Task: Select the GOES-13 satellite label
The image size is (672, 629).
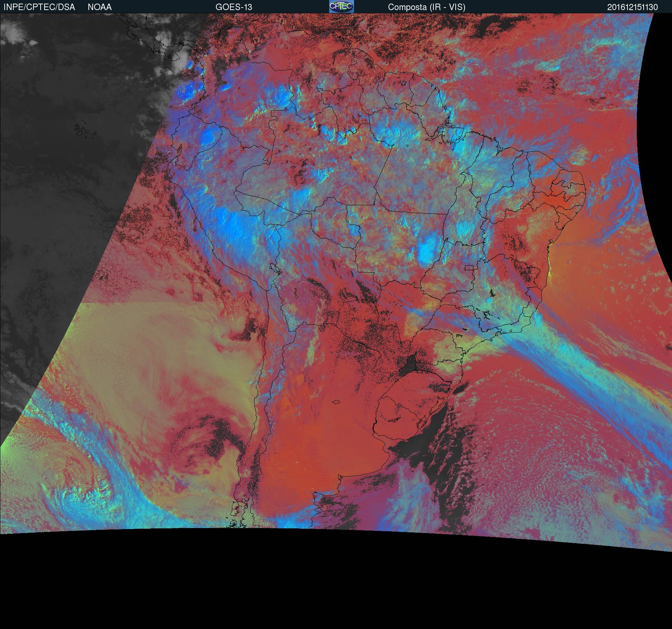Action: click(234, 7)
